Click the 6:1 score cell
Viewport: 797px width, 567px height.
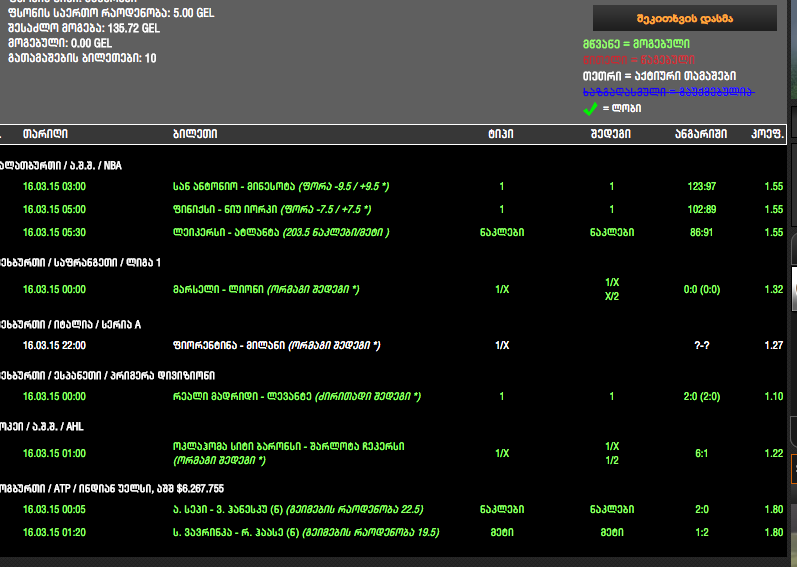pos(701,453)
